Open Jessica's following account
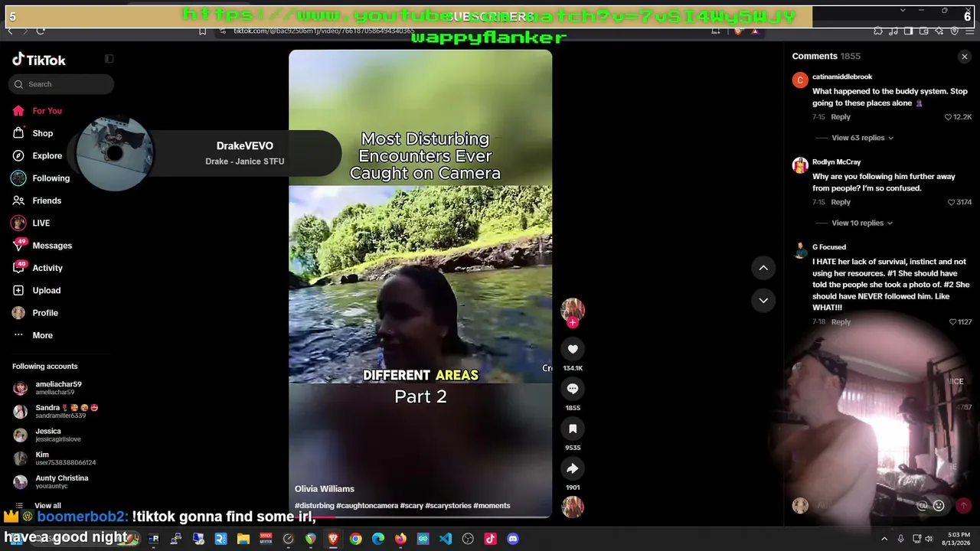 pos(47,435)
